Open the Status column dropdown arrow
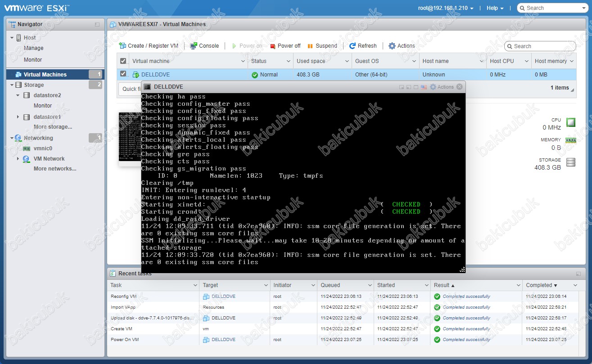Screen dimensions: 592x364 (x=289, y=61)
